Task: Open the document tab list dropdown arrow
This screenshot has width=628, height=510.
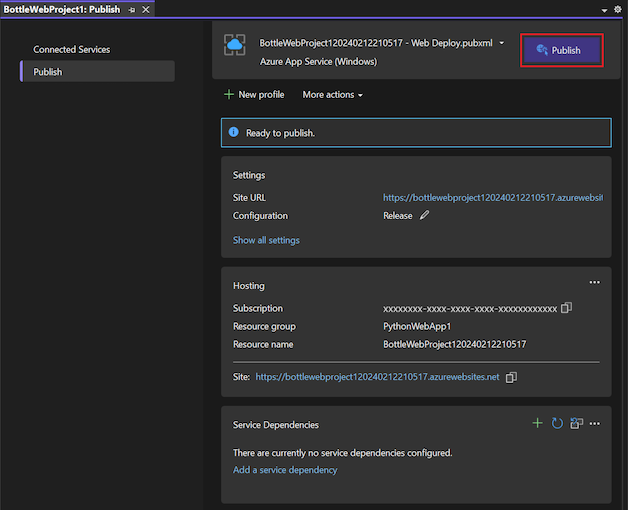Action: [604, 11]
